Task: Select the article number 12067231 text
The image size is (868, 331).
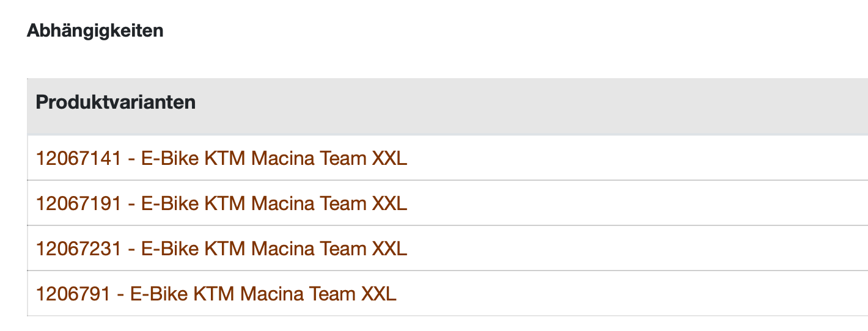Action: [78, 249]
